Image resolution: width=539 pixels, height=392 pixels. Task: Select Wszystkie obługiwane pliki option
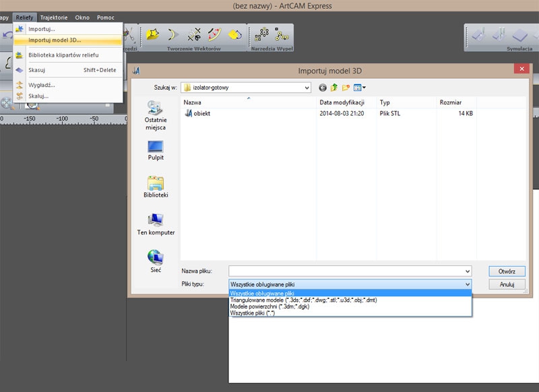coord(350,294)
